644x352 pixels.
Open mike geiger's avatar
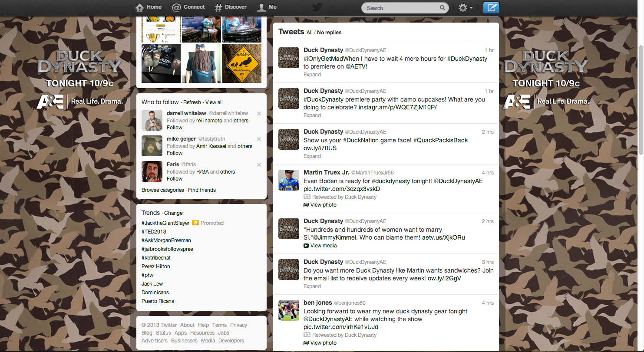pyautogui.click(x=152, y=146)
